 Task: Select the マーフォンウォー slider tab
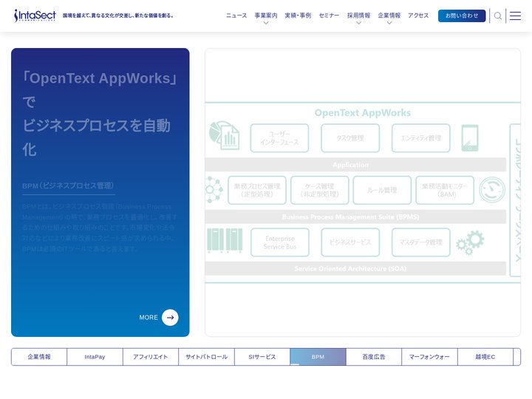[x=429, y=357]
